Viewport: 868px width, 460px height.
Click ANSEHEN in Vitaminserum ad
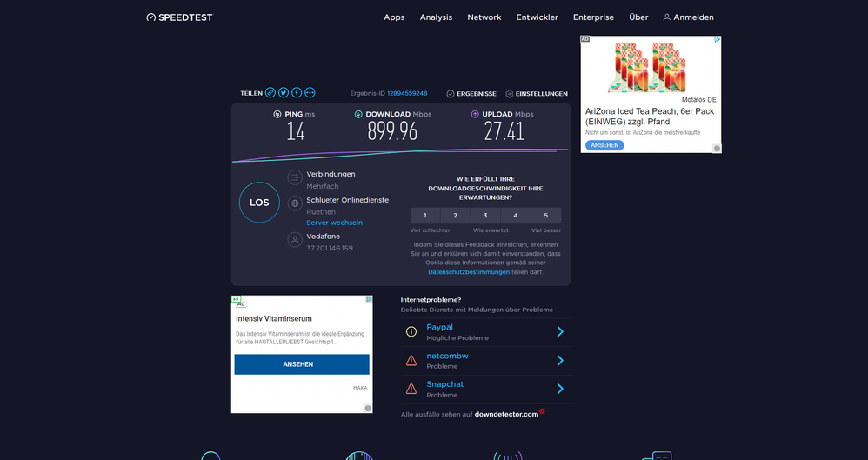[302, 364]
